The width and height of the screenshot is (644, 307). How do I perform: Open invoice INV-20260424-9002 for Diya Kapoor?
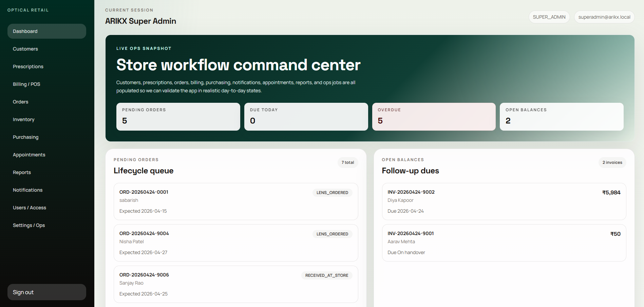pyautogui.click(x=504, y=202)
